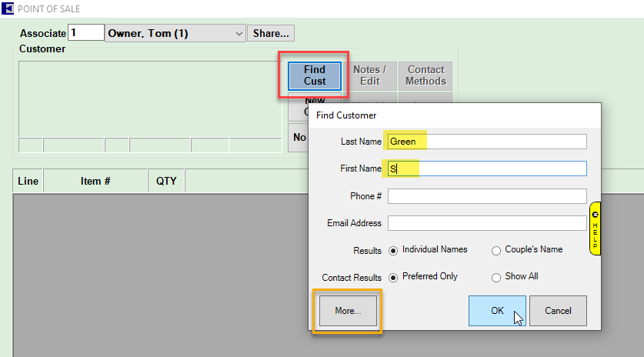This screenshot has width=644, height=357.
Task: Focus the First Name text box
Action: point(486,168)
